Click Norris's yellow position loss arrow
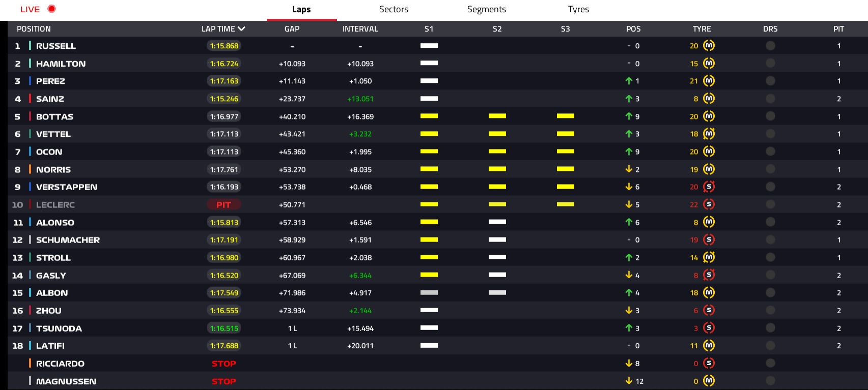Image resolution: width=868 pixels, height=390 pixels. 629,169
